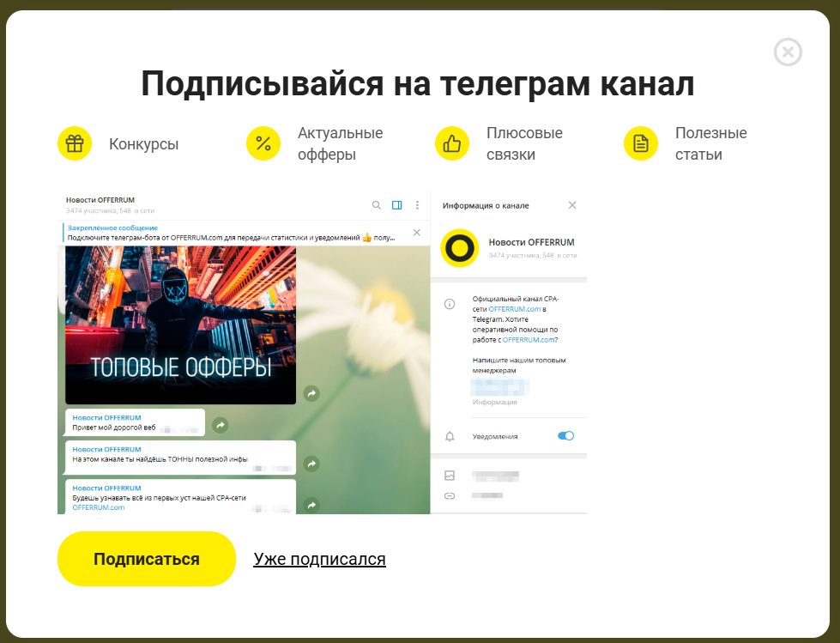Click Новости OFFERRUM title in chat header
Viewport: 840px width, 643px height.
coord(100,200)
